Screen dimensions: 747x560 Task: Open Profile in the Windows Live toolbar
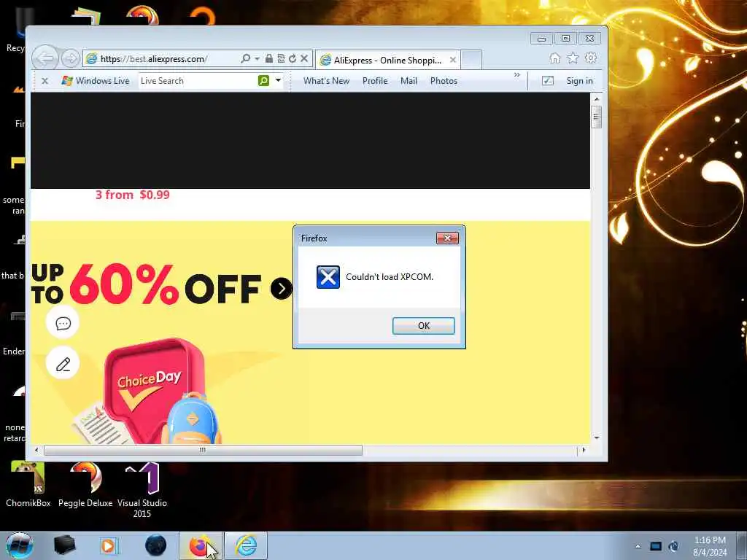point(375,81)
